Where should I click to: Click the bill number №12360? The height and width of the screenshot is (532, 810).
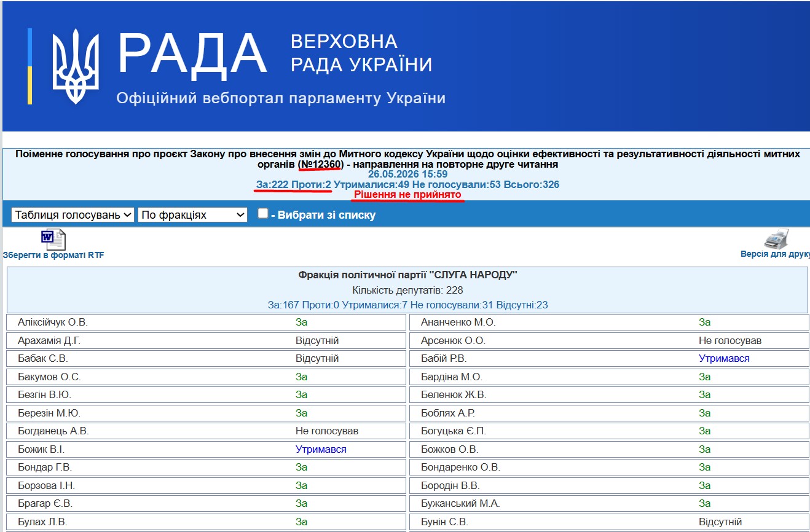pyautogui.click(x=320, y=165)
